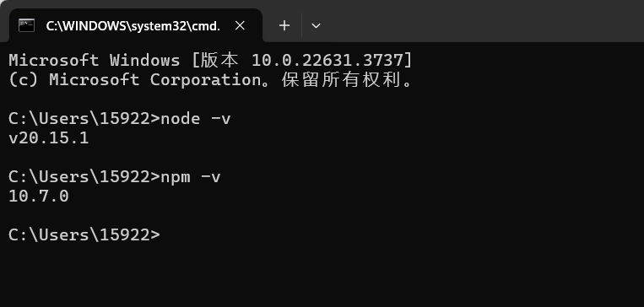Click the "node -v" command text

(196, 119)
